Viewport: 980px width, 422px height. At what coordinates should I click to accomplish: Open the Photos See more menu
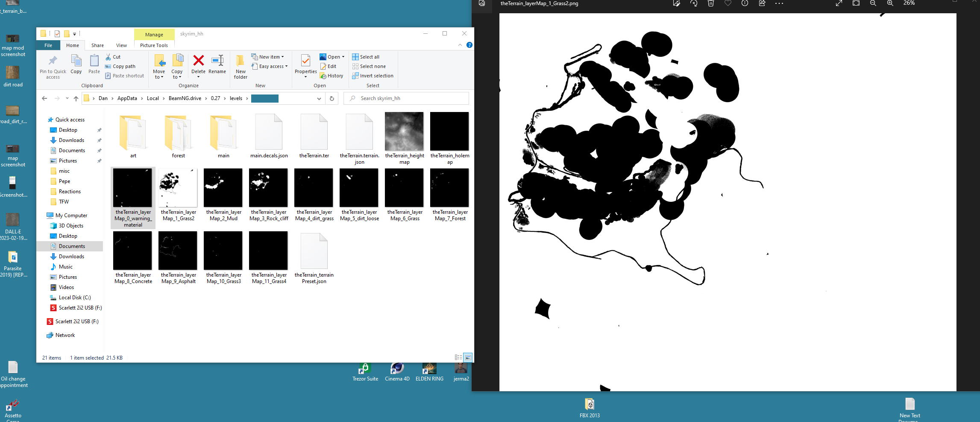[x=779, y=3]
